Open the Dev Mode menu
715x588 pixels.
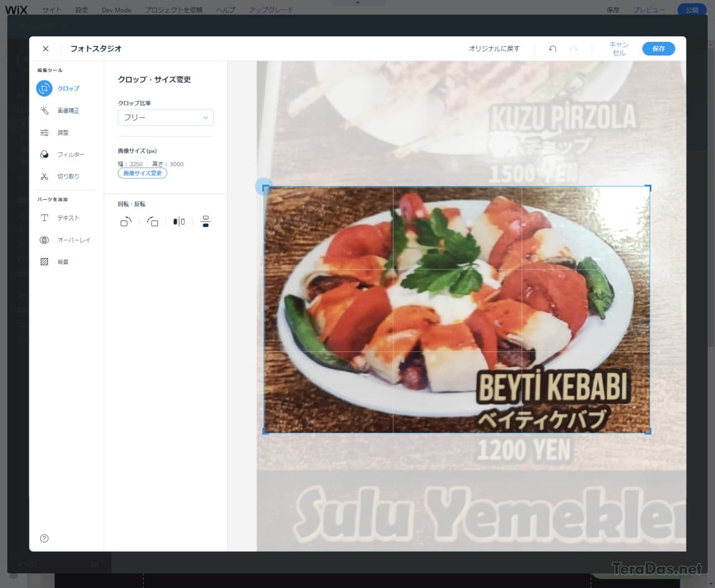point(116,10)
